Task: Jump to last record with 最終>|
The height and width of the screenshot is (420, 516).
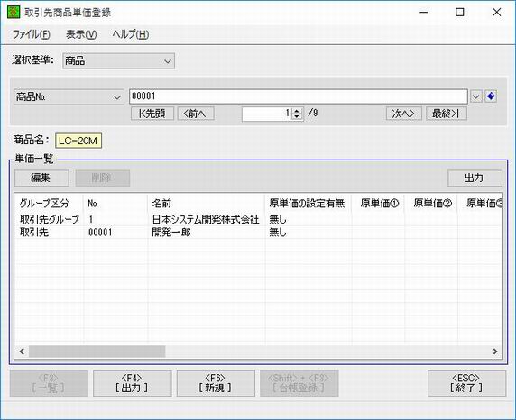Action: pos(447,114)
